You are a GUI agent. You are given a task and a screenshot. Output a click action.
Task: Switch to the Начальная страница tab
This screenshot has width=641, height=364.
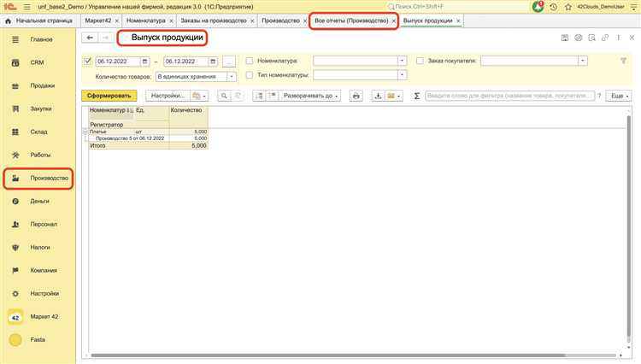(39, 21)
